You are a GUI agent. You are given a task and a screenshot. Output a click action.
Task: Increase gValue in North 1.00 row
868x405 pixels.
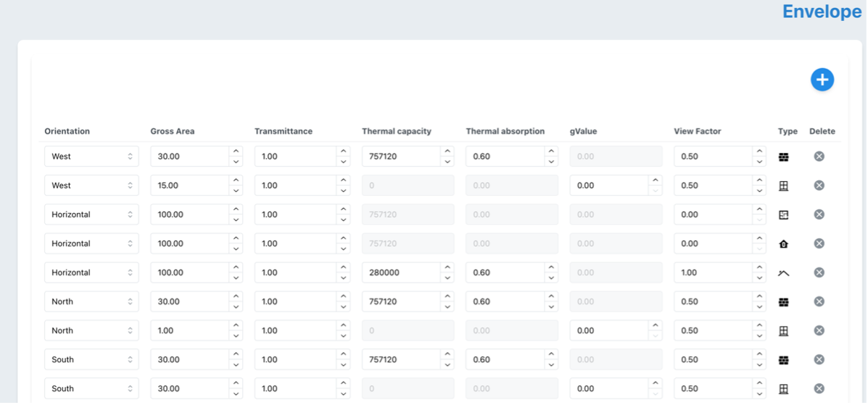coord(656,325)
